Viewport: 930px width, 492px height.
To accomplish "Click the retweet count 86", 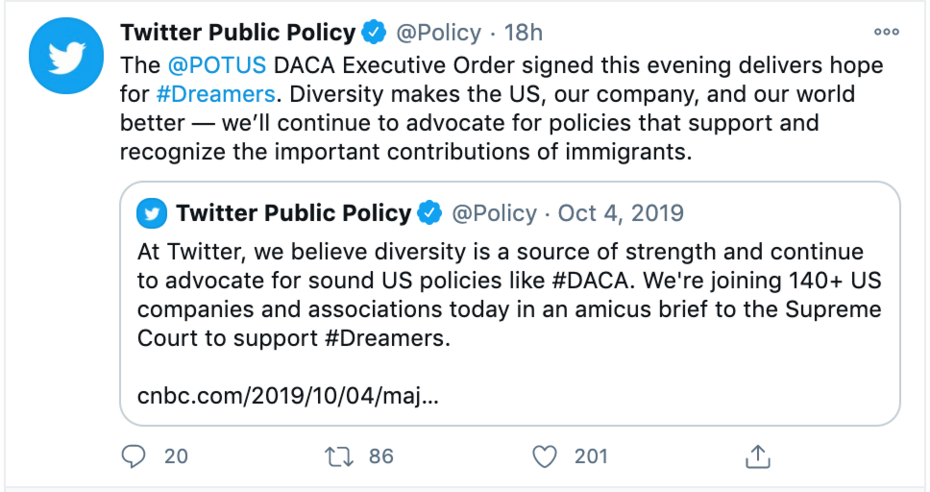I will [x=381, y=457].
